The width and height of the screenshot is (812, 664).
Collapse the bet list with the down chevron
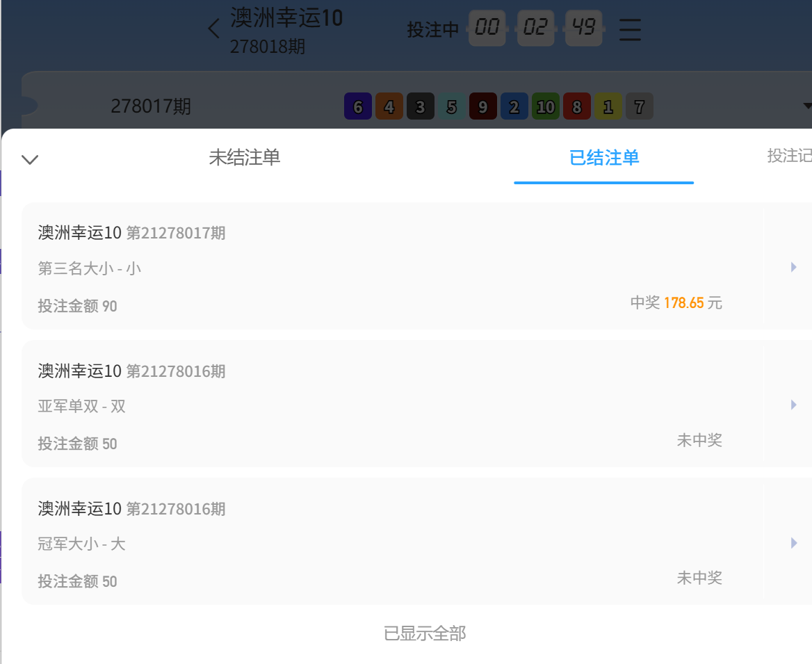(x=30, y=159)
